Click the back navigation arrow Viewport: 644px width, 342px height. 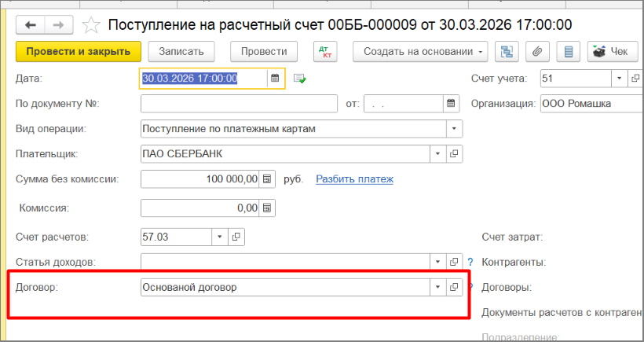click(32, 25)
